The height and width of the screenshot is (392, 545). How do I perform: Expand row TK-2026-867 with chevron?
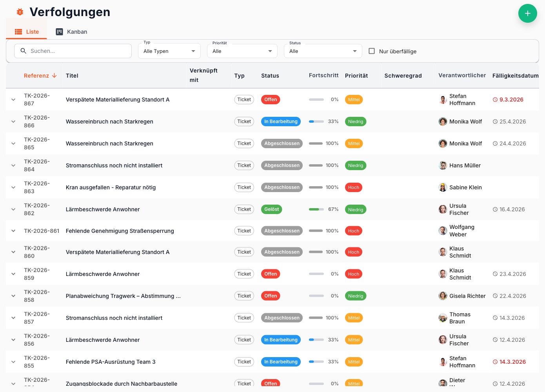click(13, 100)
